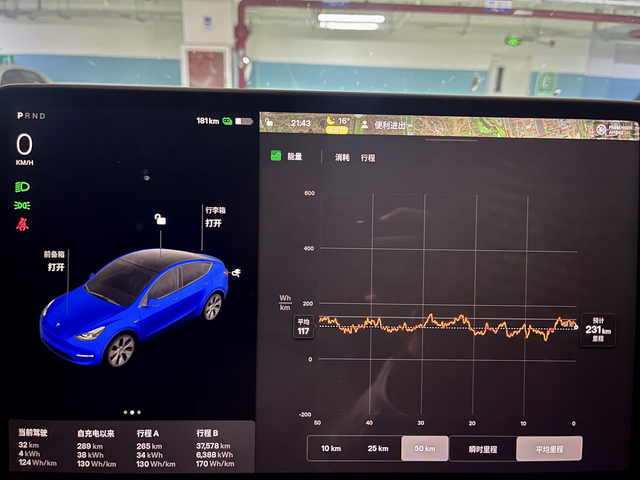
Task: Switch to 平均里程 average range
Action: (549, 449)
